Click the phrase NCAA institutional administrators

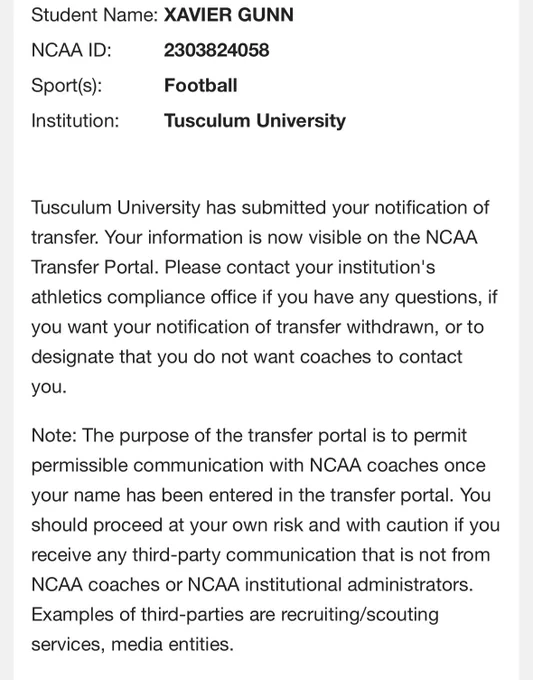coord(330,585)
